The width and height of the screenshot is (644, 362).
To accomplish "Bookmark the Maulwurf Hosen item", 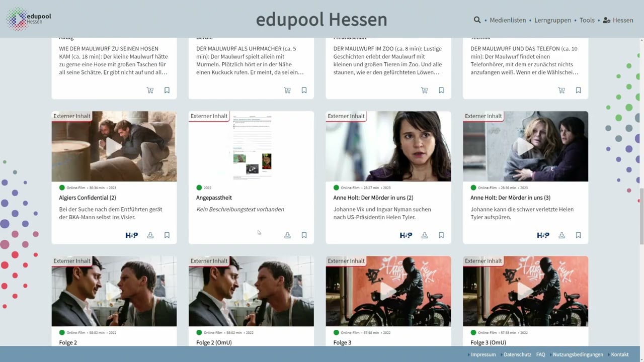I will pyautogui.click(x=167, y=90).
